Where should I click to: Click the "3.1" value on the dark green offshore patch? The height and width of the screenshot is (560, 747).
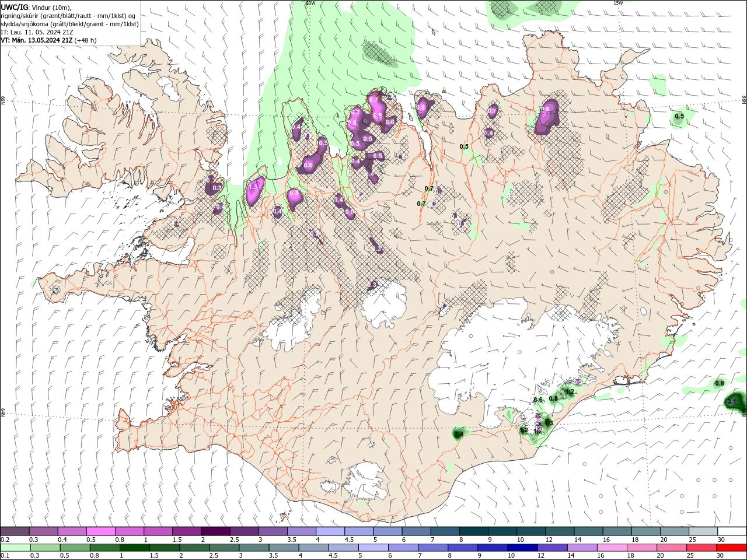click(x=733, y=402)
